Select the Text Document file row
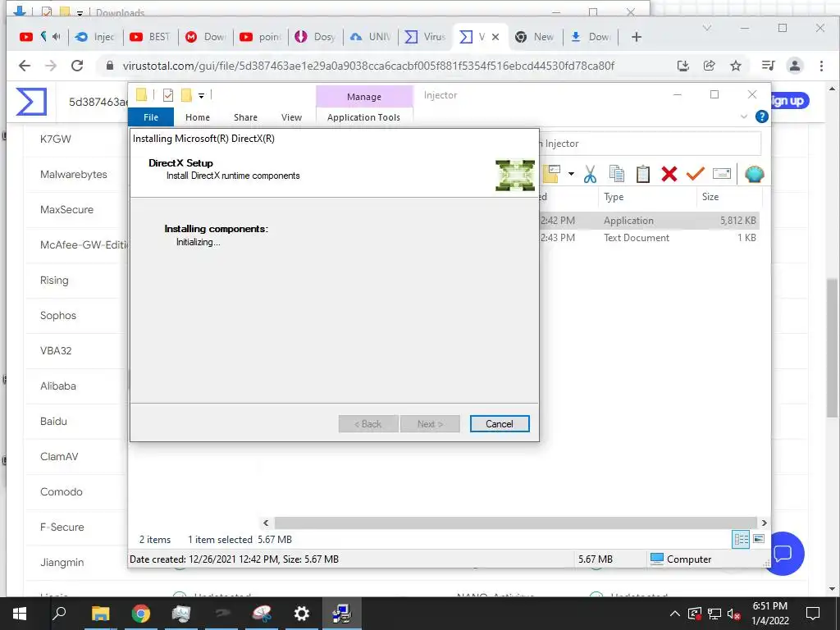The width and height of the screenshot is (840, 630). click(x=648, y=237)
